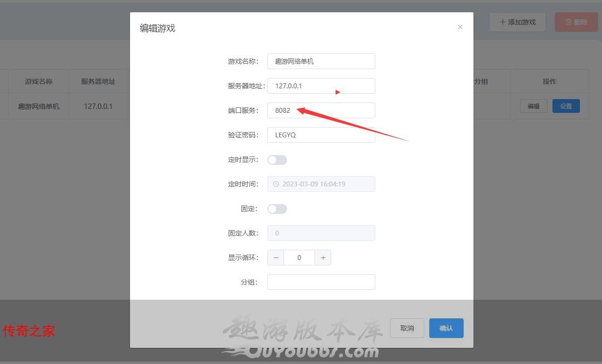Toggle the 定时显示 switch
The image size is (602, 364).
(x=277, y=160)
